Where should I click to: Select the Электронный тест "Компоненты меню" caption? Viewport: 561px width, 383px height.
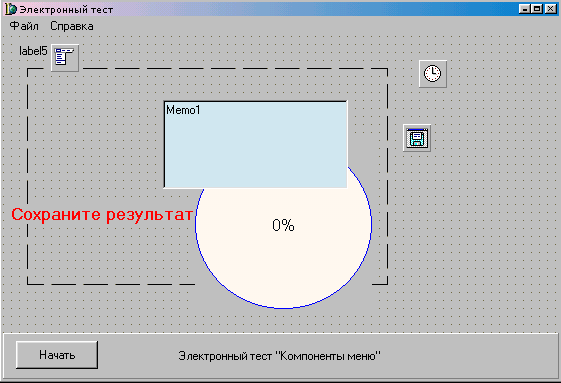279,356
